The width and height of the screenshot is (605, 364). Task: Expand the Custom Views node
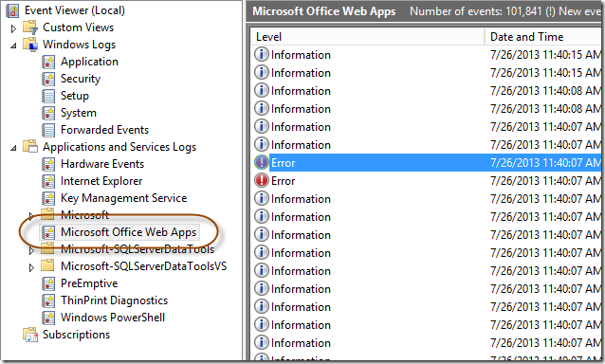pyautogui.click(x=13, y=28)
